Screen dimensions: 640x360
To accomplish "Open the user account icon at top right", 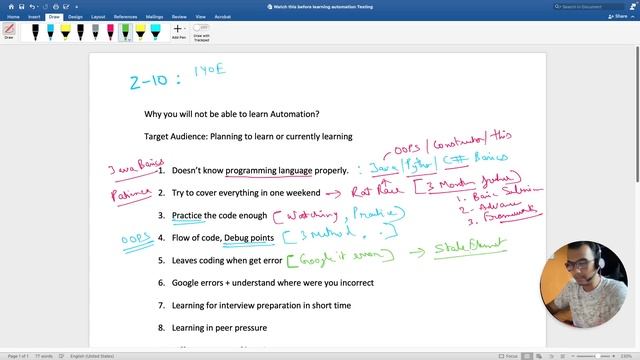I will pyautogui.click(x=633, y=6).
